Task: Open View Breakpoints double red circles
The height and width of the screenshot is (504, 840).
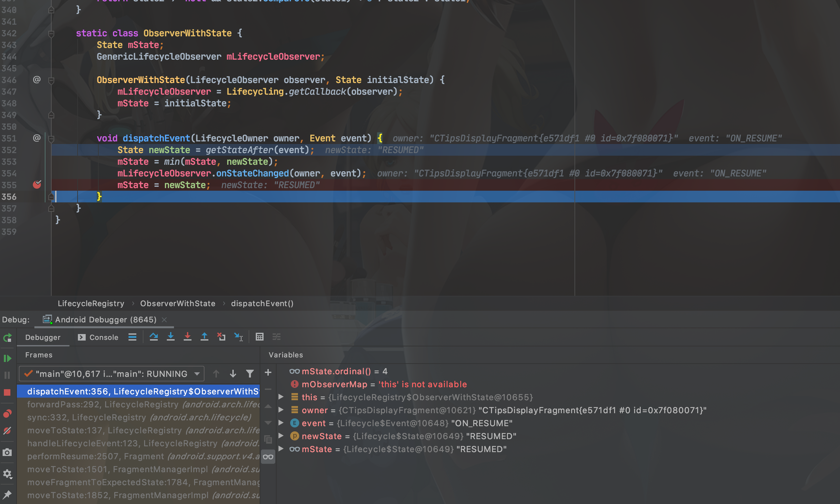Action: [x=7, y=413]
